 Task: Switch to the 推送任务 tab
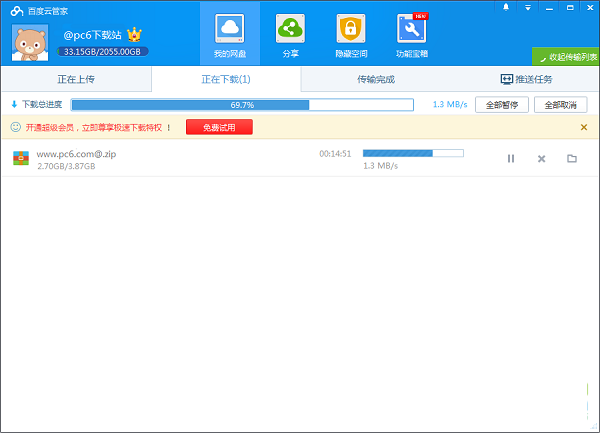coord(526,79)
